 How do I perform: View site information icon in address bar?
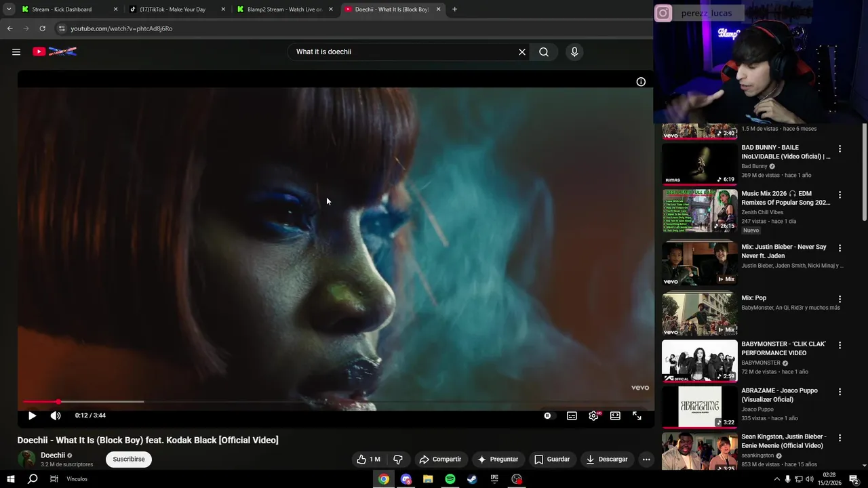(x=62, y=28)
